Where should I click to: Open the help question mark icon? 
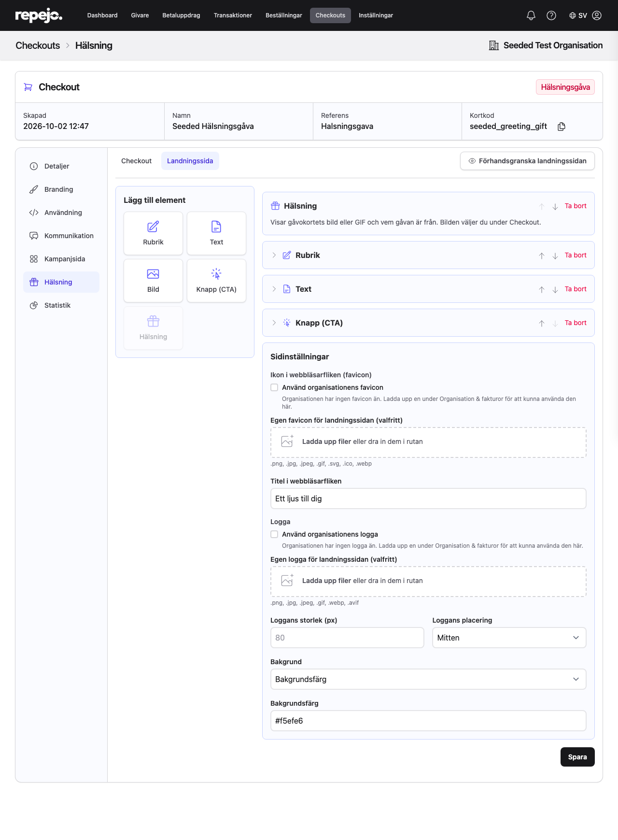coord(551,15)
